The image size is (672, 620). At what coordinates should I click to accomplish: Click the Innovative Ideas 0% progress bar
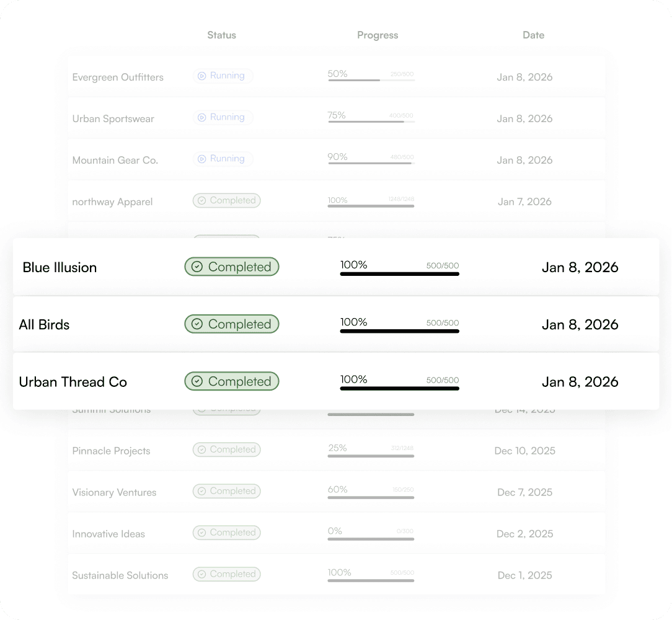point(371,539)
